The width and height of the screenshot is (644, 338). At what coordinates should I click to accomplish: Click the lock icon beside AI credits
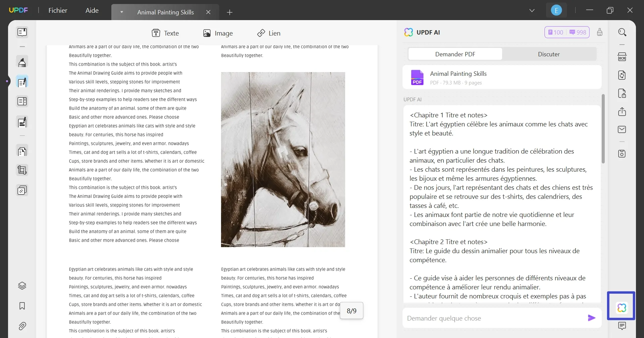600,32
